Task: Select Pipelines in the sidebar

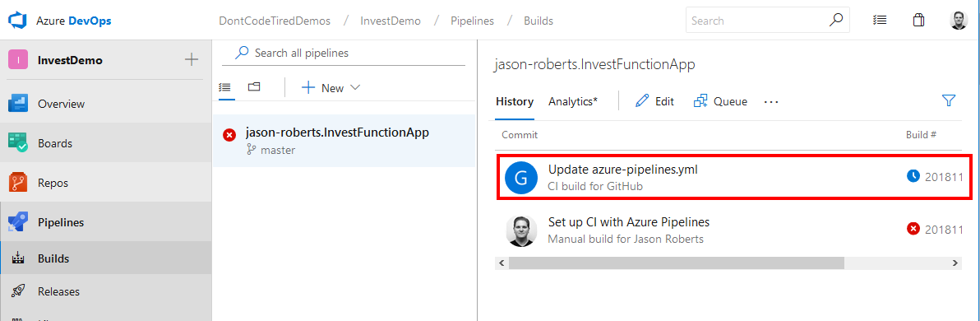Action: [105, 222]
